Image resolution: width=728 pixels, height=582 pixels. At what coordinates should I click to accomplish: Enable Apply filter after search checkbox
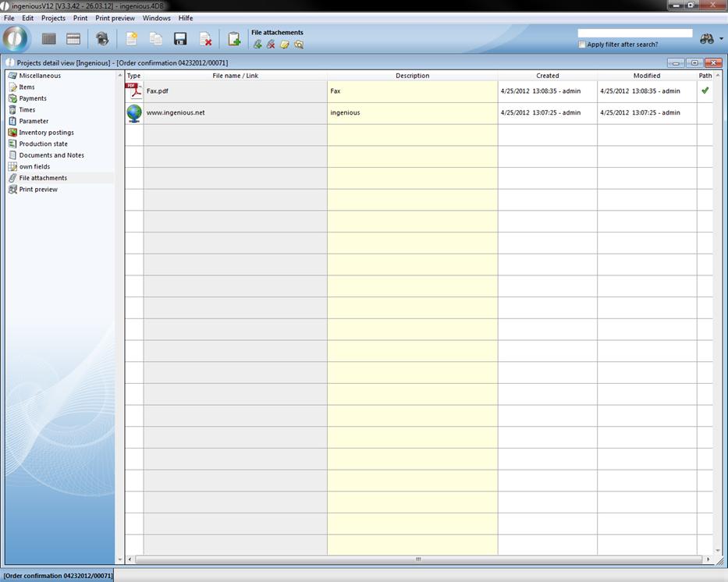click(582, 44)
